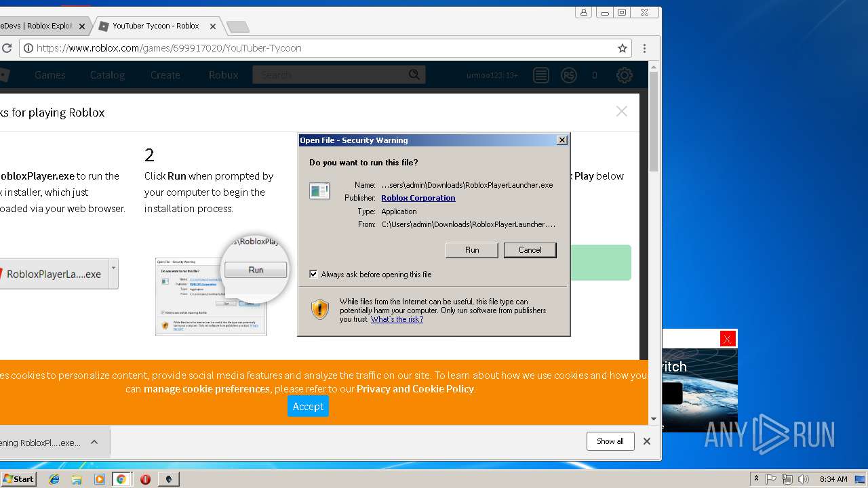Open the Action Center flag icon
The height and width of the screenshot is (488, 868).
click(771, 479)
